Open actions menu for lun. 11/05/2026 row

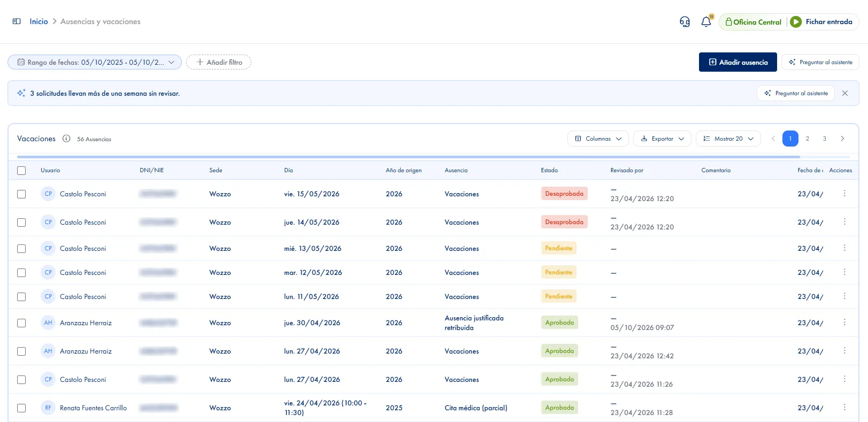pyautogui.click(x=844, y=296)
